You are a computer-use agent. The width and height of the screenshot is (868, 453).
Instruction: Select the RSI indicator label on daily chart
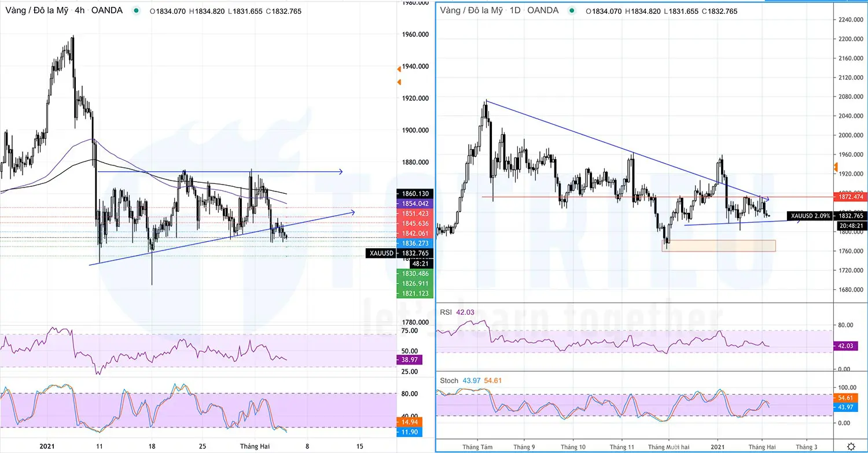coord(446,312)
